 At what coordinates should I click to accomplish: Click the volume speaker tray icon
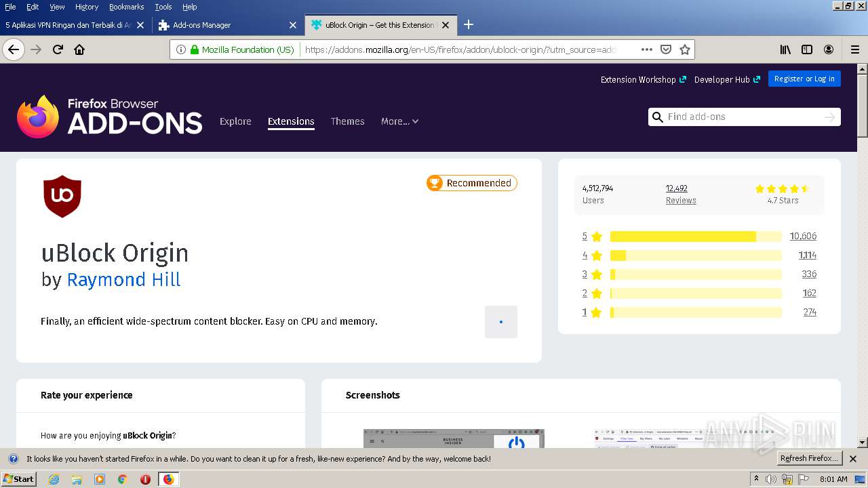(x=771, y=479)
